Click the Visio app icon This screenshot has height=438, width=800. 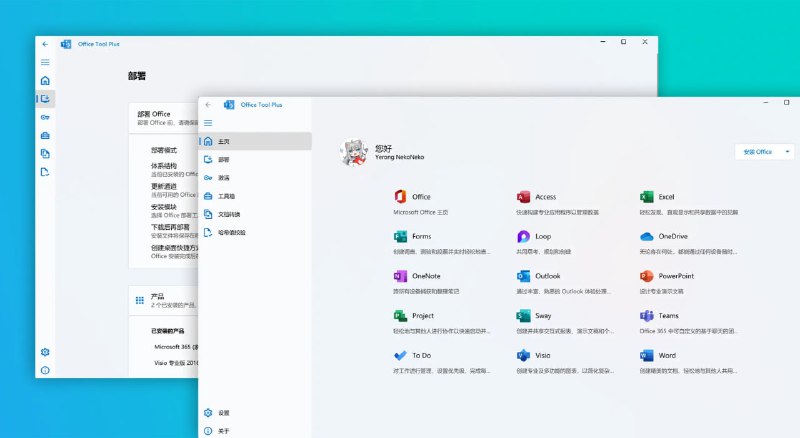click(523, 355)
